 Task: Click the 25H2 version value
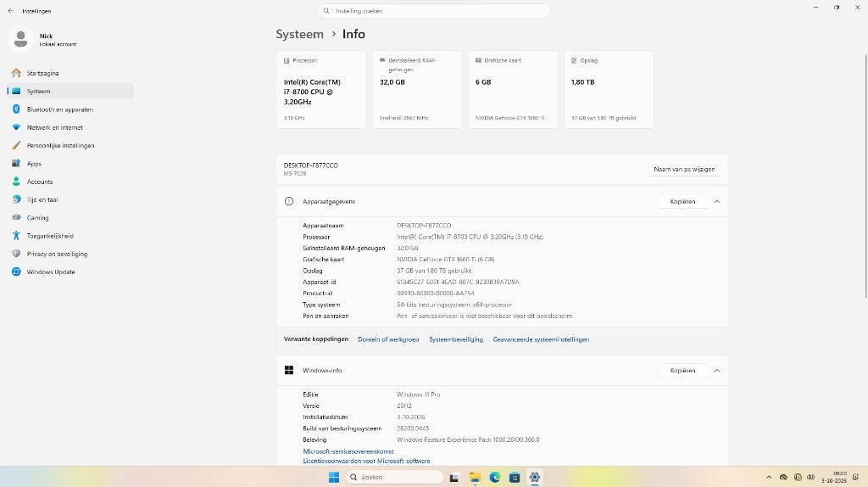[404, 406]
